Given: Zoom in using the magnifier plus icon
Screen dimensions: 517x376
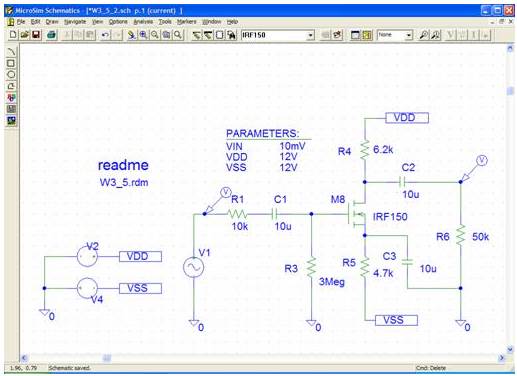Looking at the screenshot, I should (143, 35).
